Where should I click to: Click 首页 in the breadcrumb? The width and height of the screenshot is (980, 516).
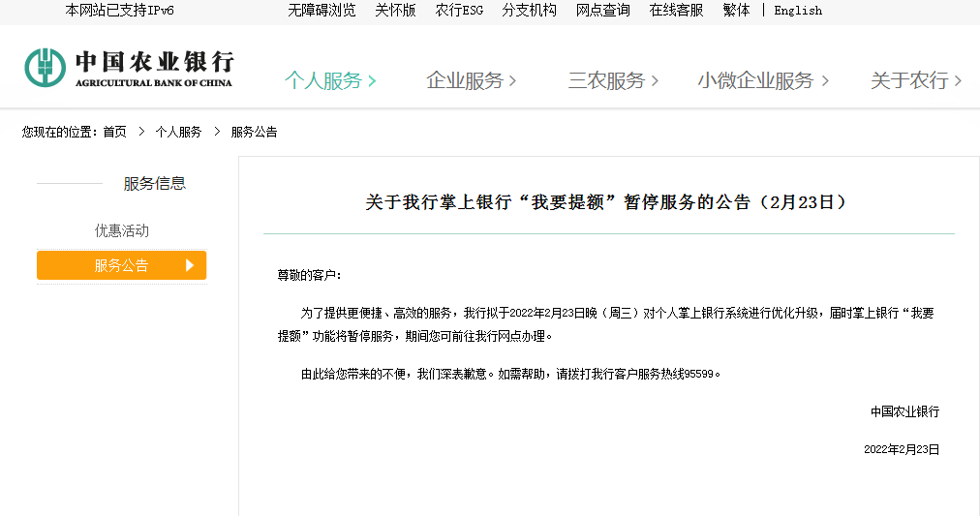tap(114, 132)
